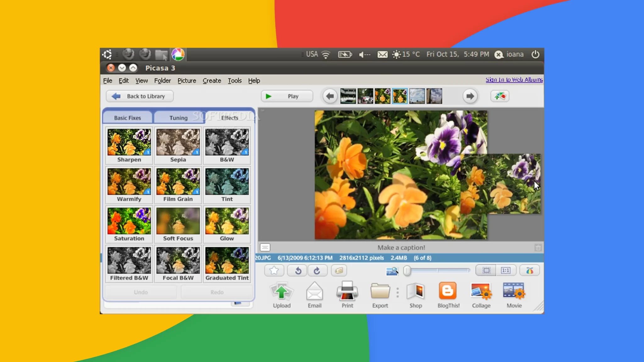Create a Movie
The width and height of the screenshot is (644, 362).
click(514, 295)
